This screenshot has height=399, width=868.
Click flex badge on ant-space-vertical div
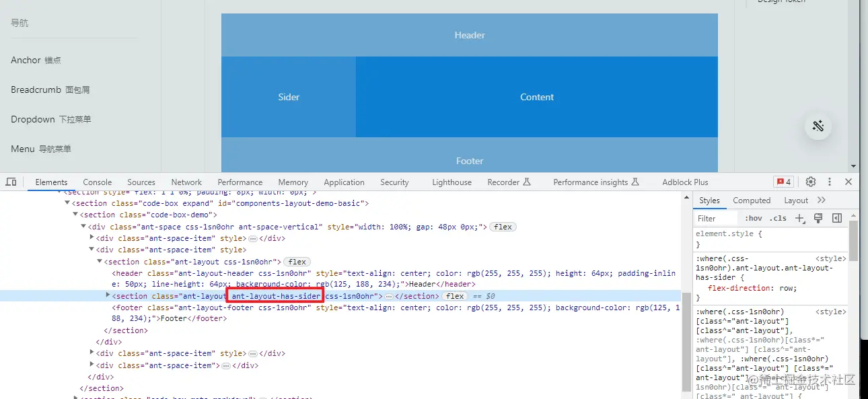click(x=503, y=227)
